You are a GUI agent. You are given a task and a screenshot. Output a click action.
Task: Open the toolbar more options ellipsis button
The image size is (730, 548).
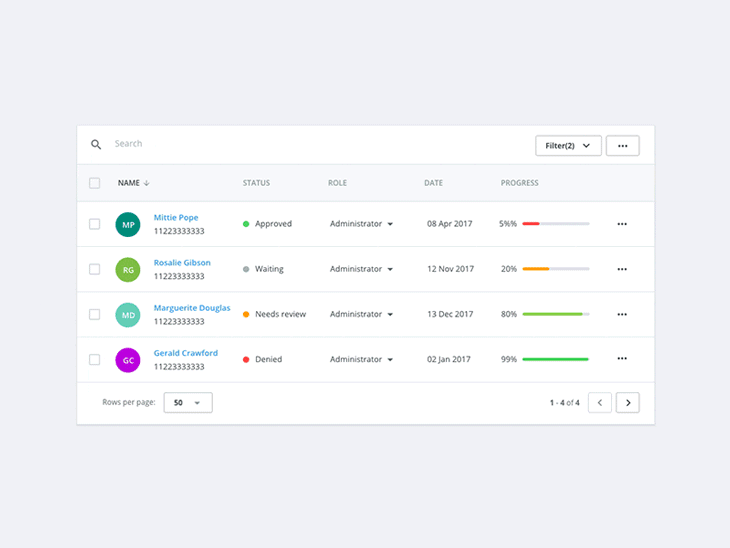[x=622, y=146]
